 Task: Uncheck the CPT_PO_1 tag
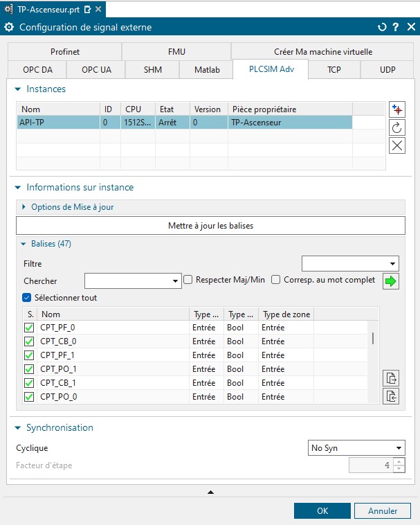(x=29, y=369)
